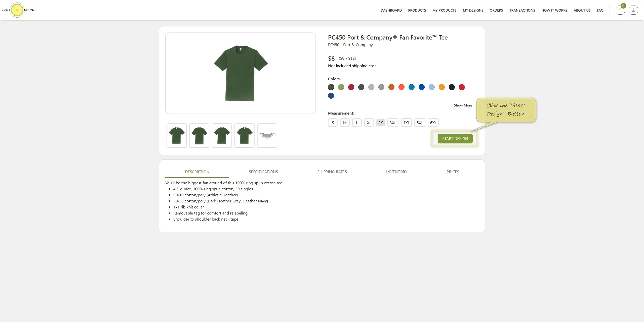
Task: Open the FAQ page
Action: 600,10
